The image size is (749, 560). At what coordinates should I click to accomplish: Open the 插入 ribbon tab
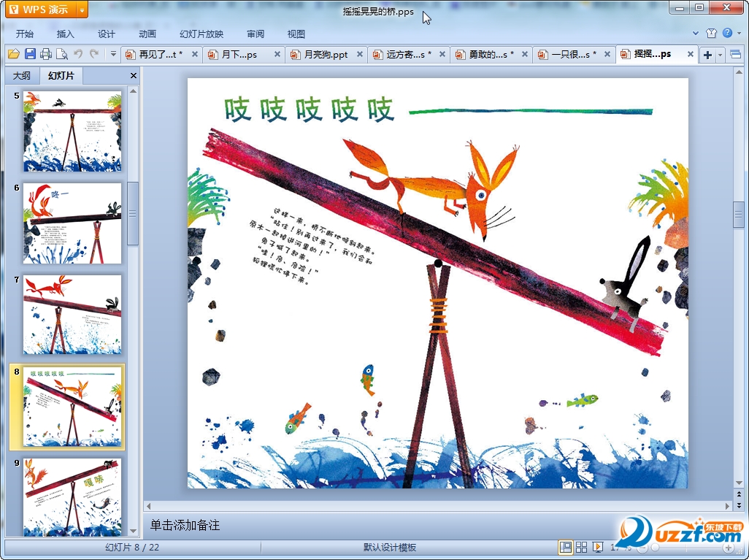[x=66, y=34]
